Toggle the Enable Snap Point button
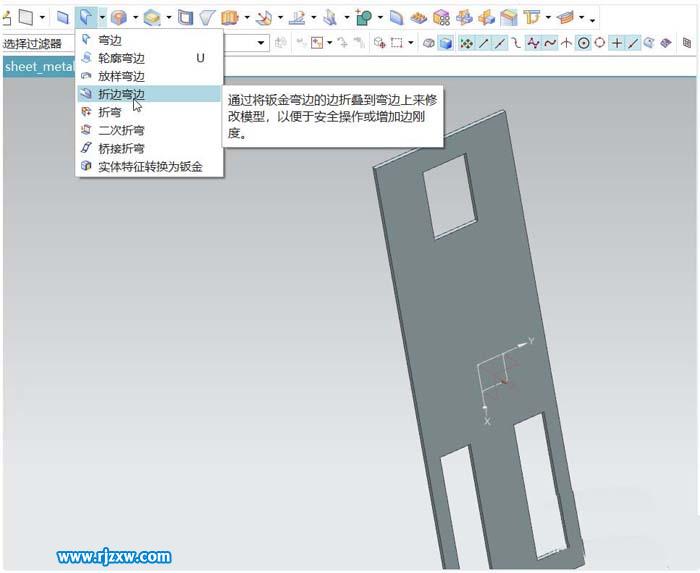 [x=467, y=43]
